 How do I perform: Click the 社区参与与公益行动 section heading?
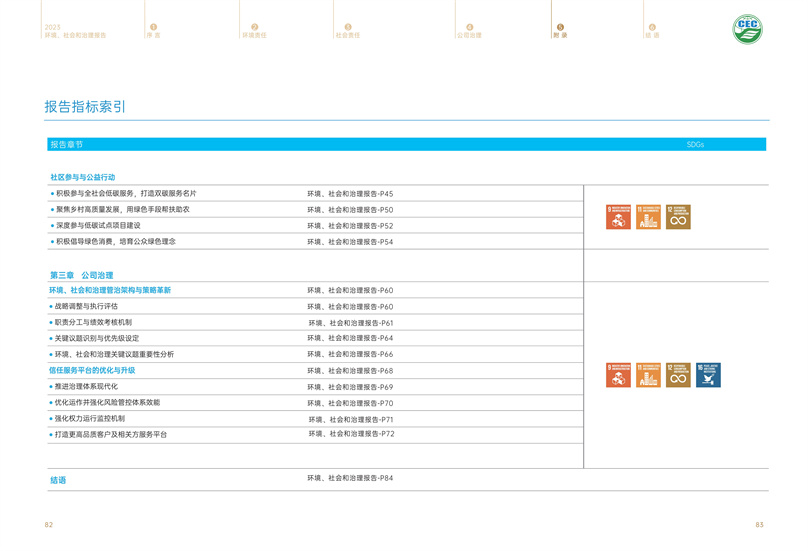coord(83,177)
